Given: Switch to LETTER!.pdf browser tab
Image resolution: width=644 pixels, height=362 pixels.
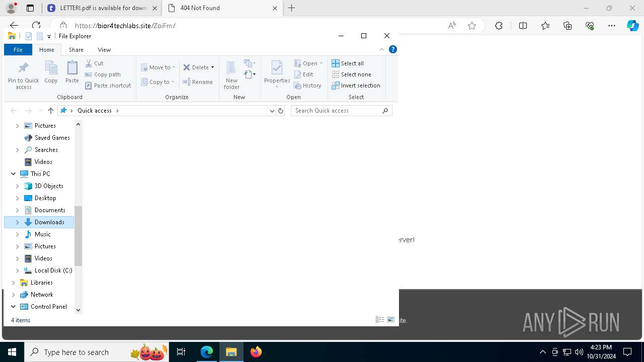Looking at the screenshot, I should click(101, 8).
